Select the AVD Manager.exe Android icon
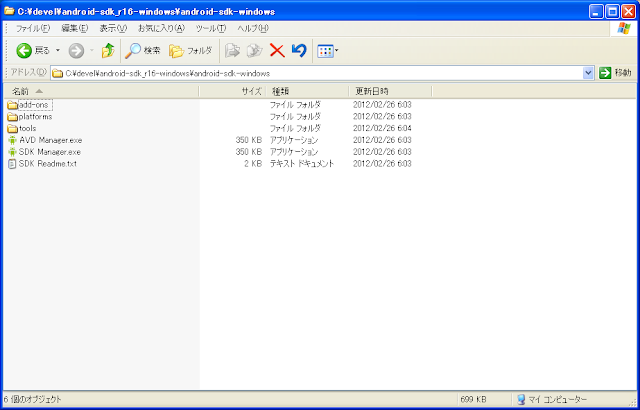 click(12, 140)
